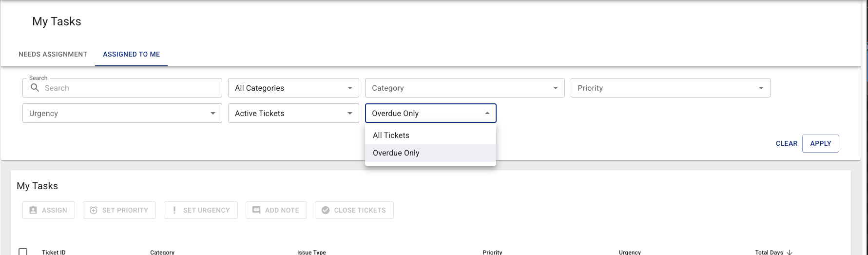
Task: Apply the selected filters
Action: (820, 143)
